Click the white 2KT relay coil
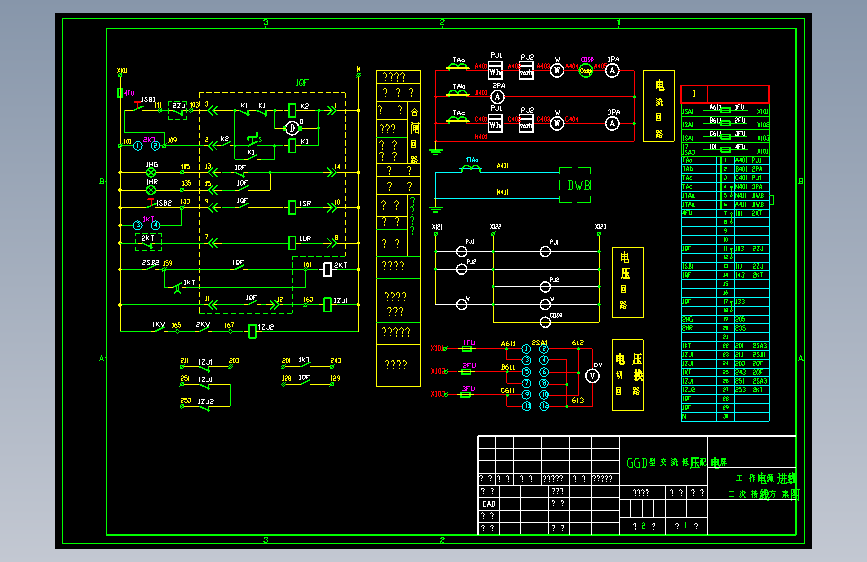 327,269
